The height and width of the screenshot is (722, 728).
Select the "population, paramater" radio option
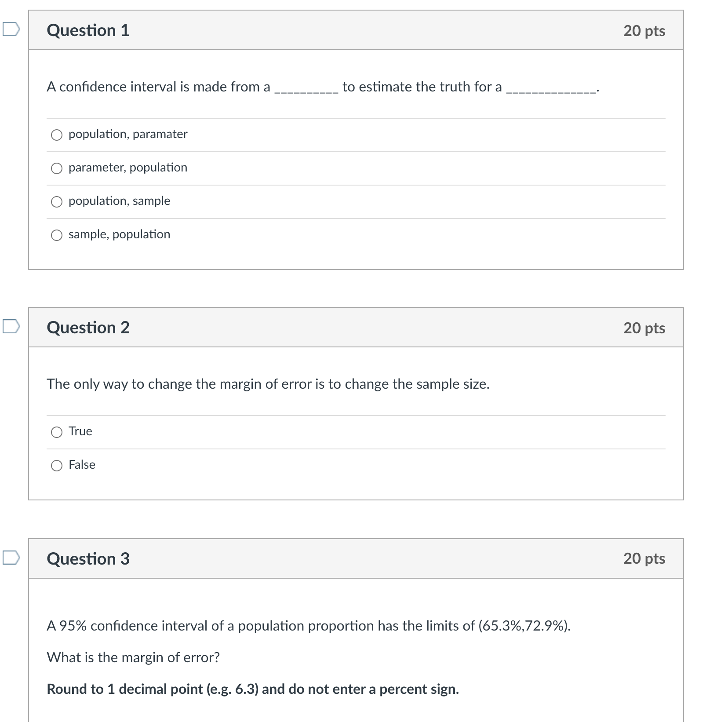[57, 135]
